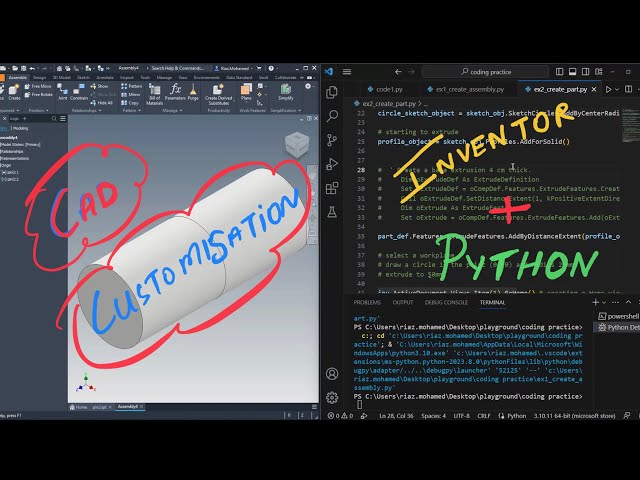The height and width of the screenshot is (480, 640).
Task: Open the new terminal dropdown arrow
Action: point(604,302)
